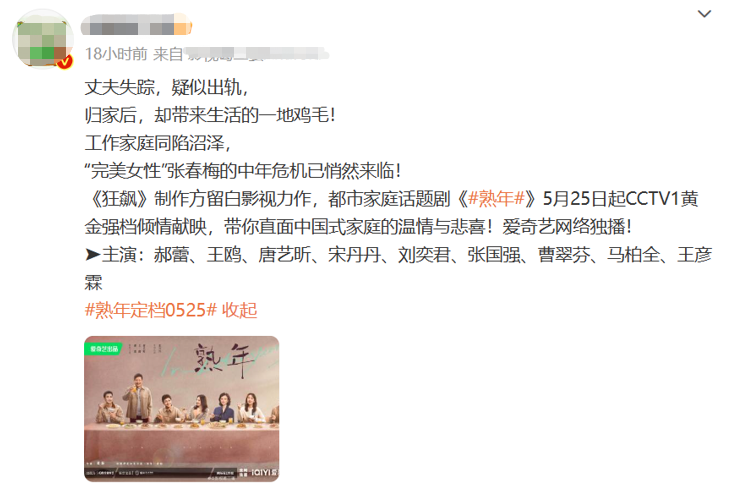Click the green 爱奇艺出品 badge on poster
The image size is (729, 490).
pyautogui.click(x=103, y=349)
